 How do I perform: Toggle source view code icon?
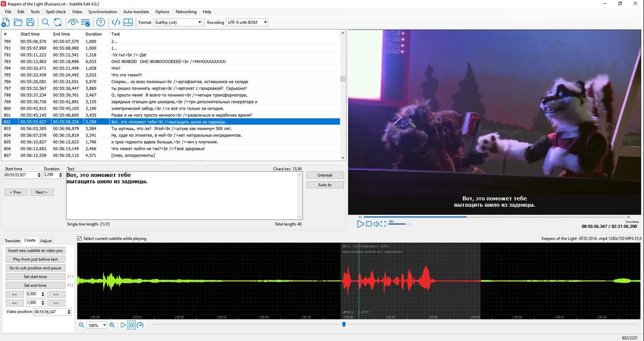click(x=116, y=22)
